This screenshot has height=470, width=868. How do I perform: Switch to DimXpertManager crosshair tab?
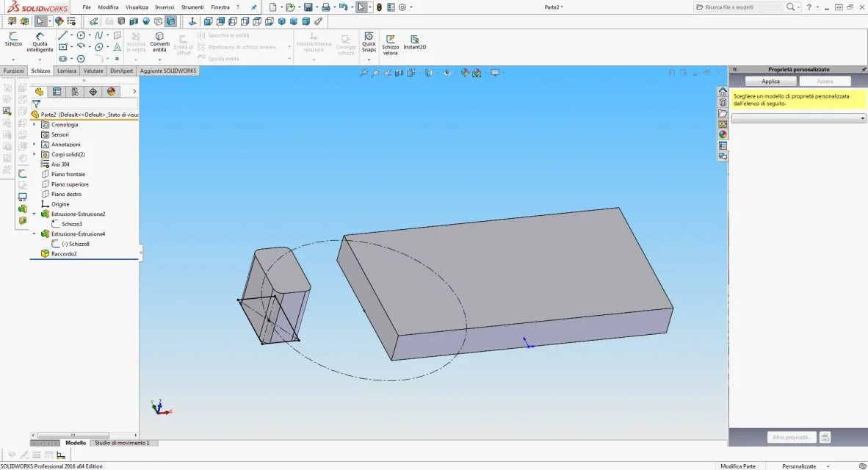point(93,91)
